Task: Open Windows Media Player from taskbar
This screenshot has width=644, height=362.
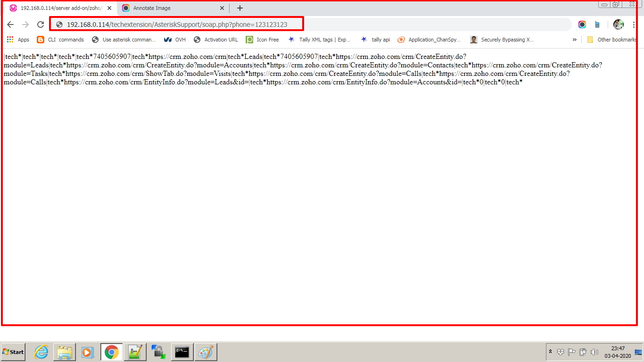Action: pos(88,352)
